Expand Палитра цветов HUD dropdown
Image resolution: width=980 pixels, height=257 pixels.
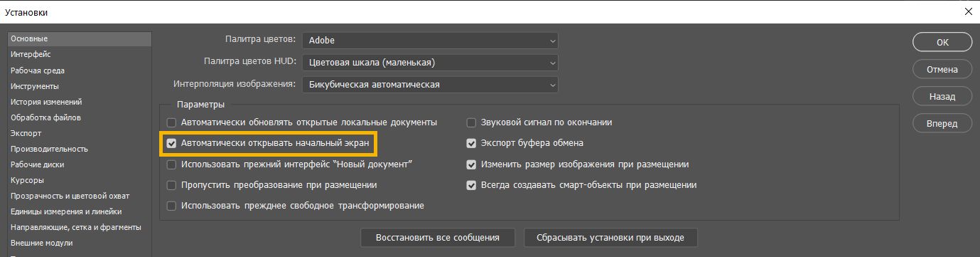click(x=430, y=63)
